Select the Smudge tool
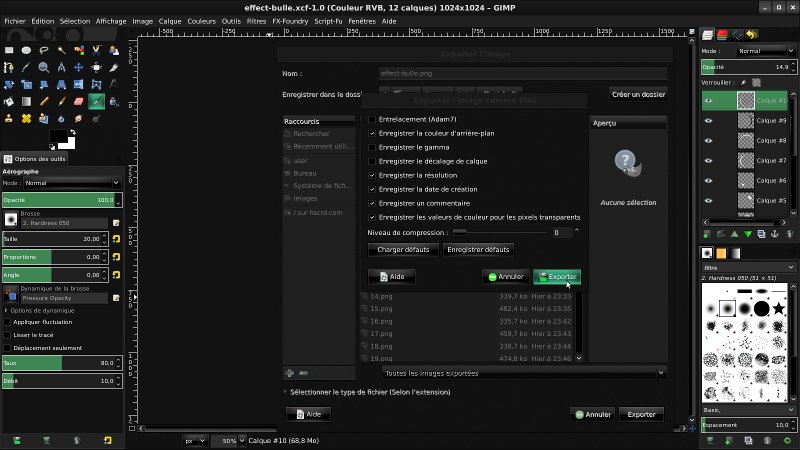Viewport: 800px width, 450px height. [x=79, y=118]
